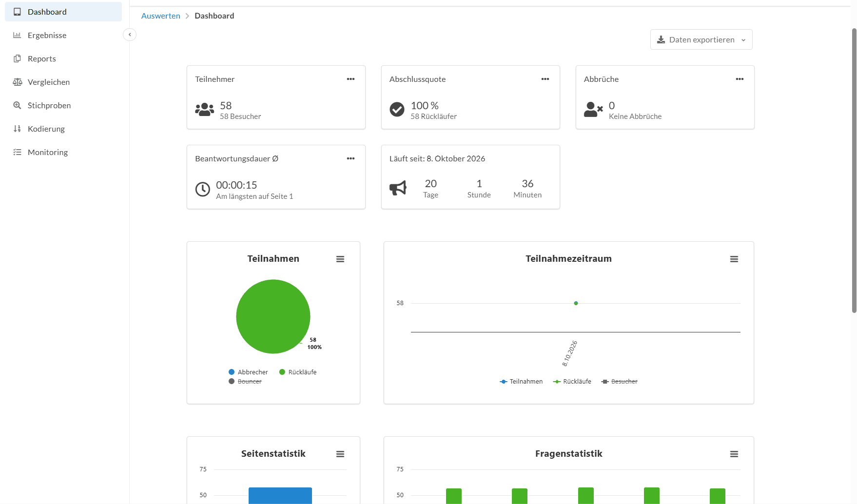Follow the Auswerten breadcrumb link
Viewport: 857px width, 504px height.
tap(161, 16)
